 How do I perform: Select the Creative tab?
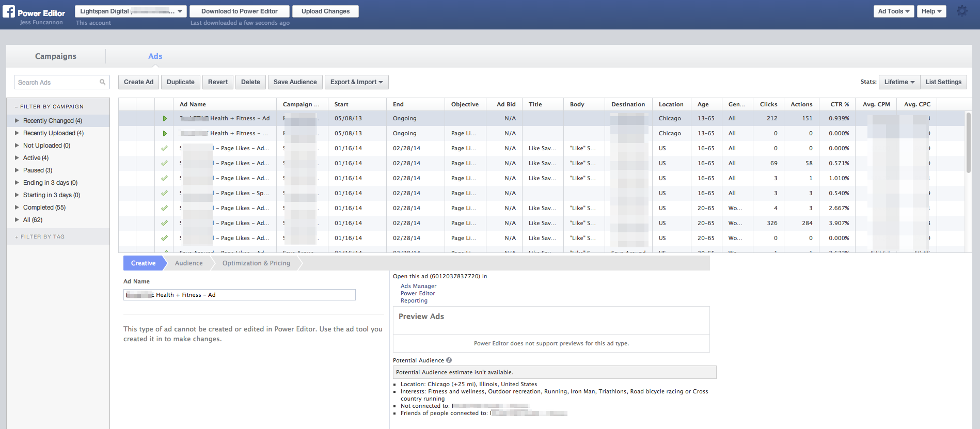point(143,263)
